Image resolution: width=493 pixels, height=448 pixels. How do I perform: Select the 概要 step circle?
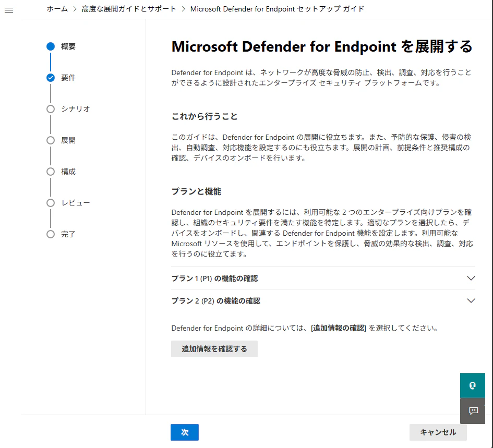click(51, 46)
